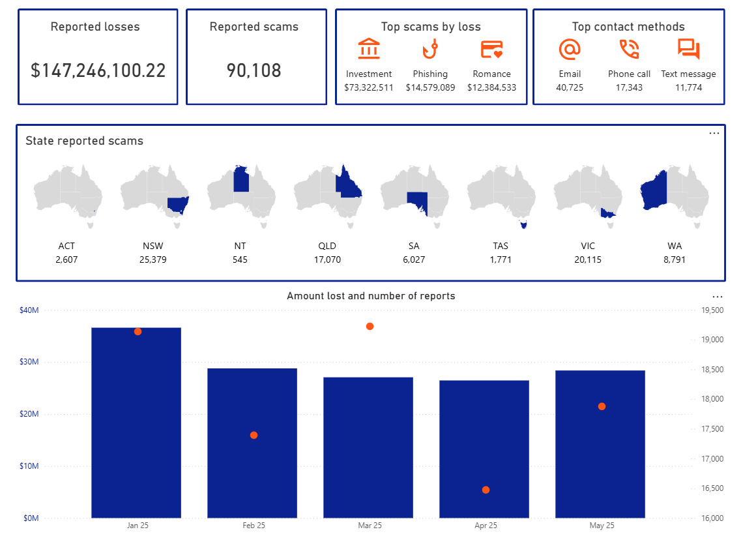Click the Phishing hook icon

430,48
